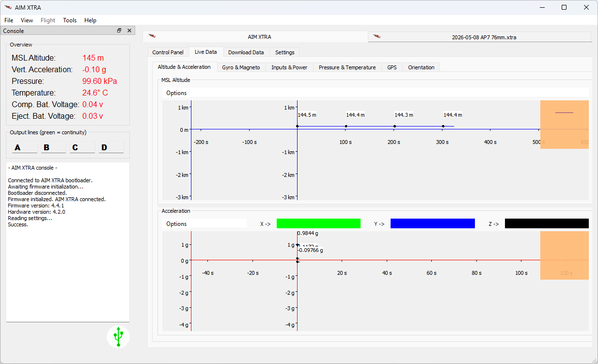Click Comp. Bat. Voltage value 0.04 v
The image size is (598, 364).
[93, 104]
